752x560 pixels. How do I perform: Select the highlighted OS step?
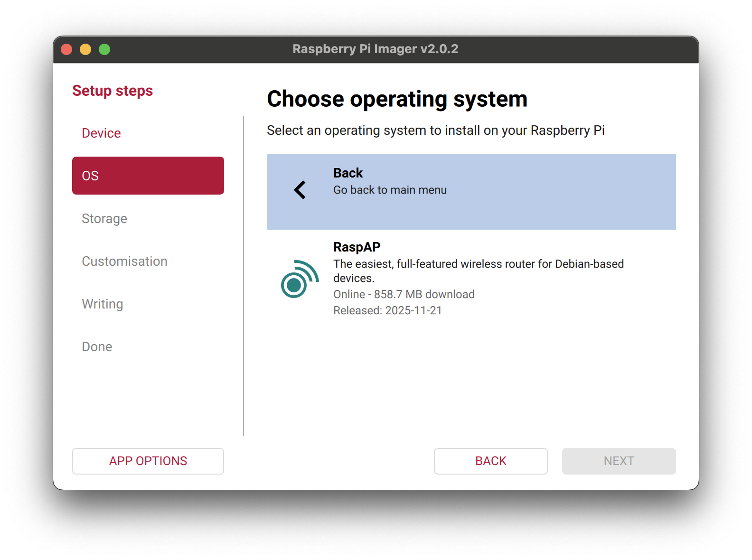pyautogui.click(x=148, y=176)
